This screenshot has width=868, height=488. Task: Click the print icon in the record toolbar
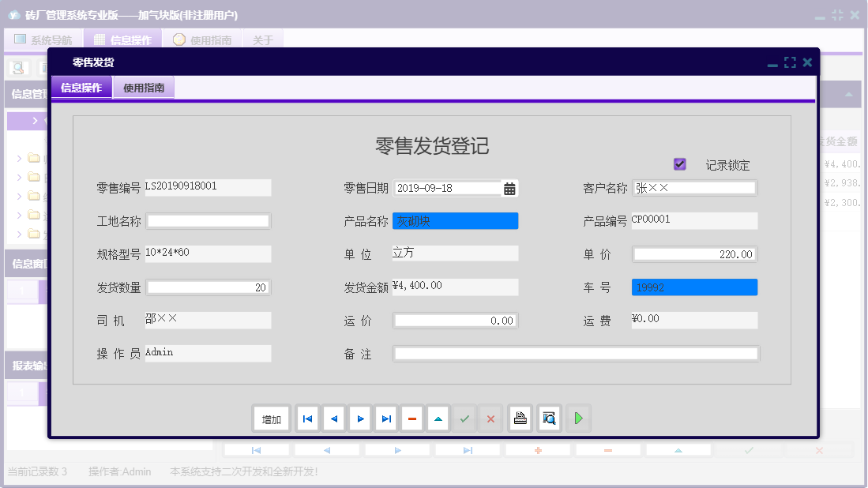coord(520,419)
